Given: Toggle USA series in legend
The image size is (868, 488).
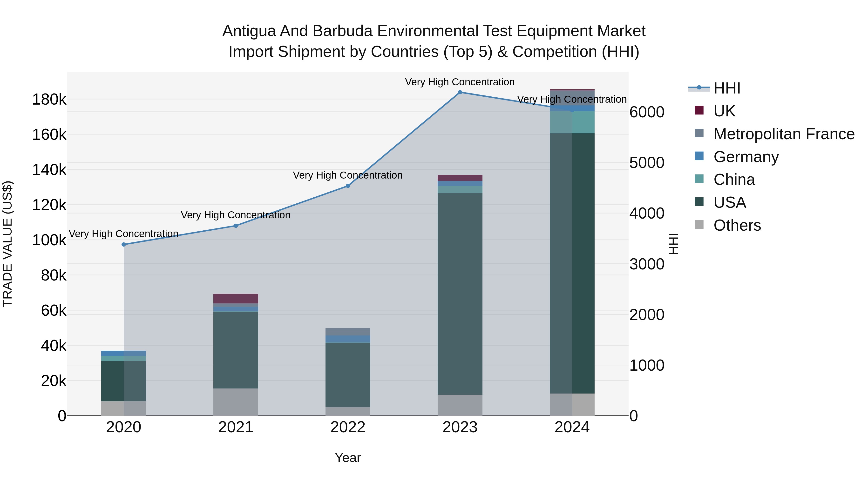Looking at the screenshot, I should [x=720, y=202].
